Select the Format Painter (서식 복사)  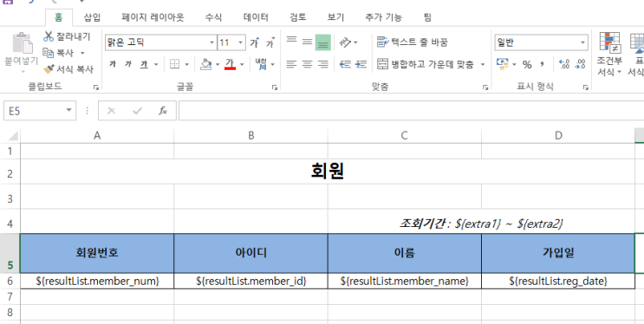click(68, 69)
